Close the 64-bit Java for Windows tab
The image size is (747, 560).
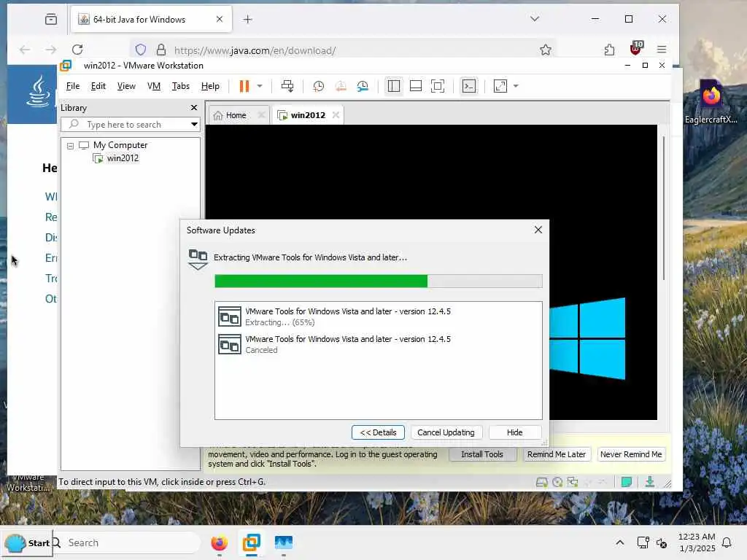[219, 19]
